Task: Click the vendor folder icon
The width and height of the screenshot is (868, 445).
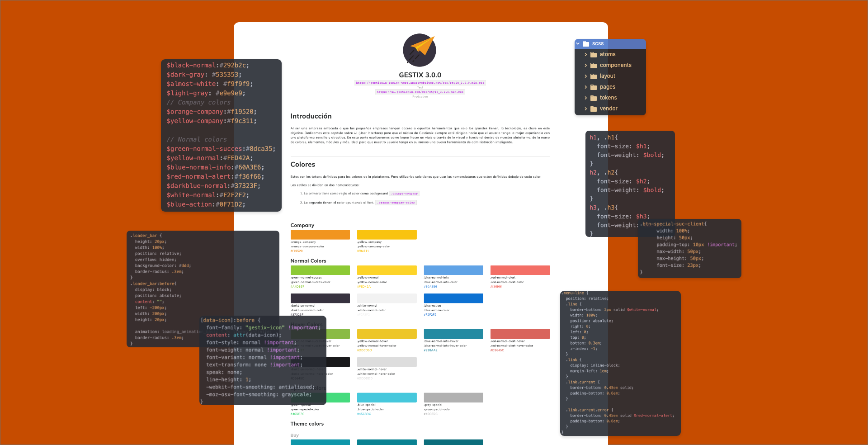Action: click(594, 109)
